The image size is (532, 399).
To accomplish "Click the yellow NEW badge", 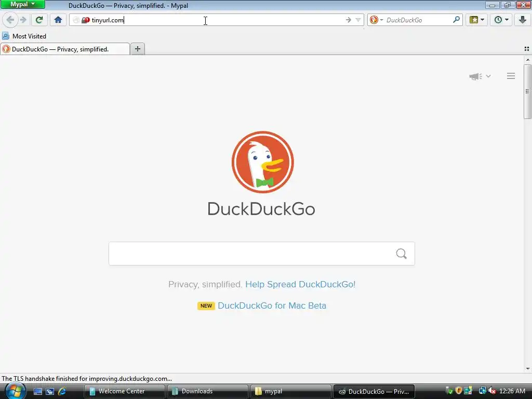I will [x=206, y=305].
